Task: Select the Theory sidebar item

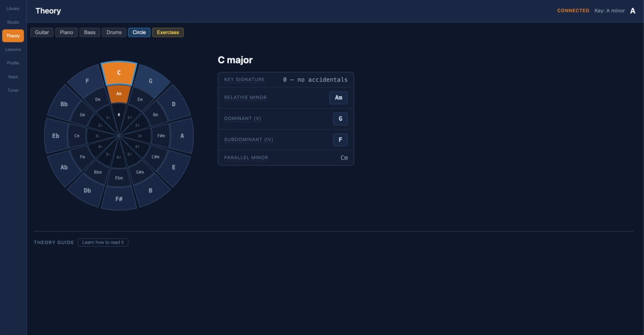Action: pyautogui.click(x=13, y=36)
